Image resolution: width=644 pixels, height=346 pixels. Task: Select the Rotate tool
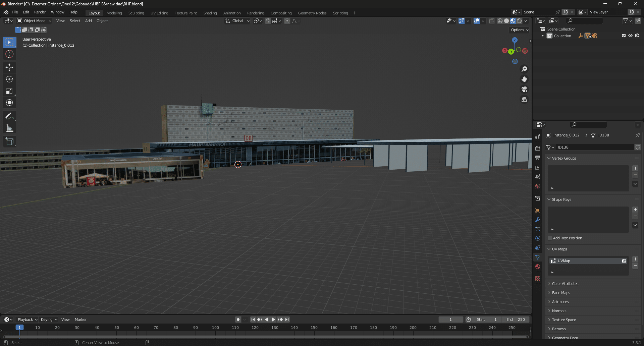tap(9, 79)
